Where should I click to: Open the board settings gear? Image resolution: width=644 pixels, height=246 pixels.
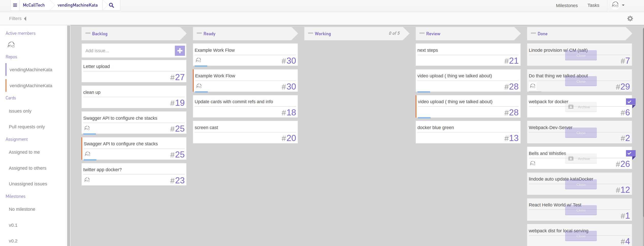[630, 18]
